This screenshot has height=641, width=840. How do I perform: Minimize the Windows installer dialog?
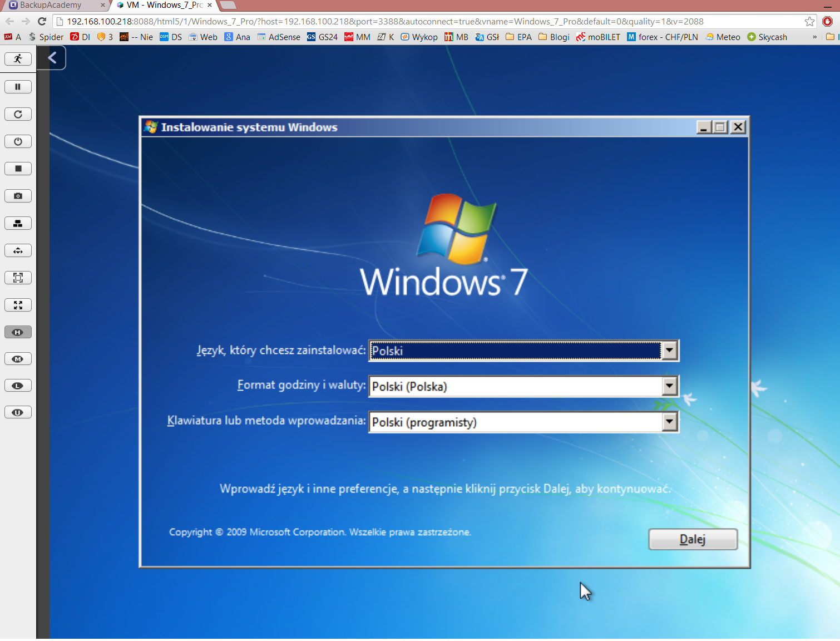[704, 127]
